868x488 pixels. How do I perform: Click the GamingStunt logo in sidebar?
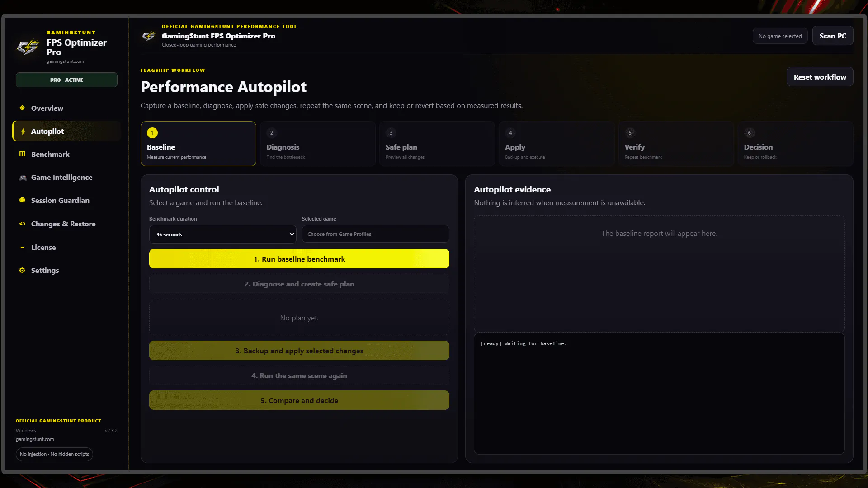[x=28, y=47]
